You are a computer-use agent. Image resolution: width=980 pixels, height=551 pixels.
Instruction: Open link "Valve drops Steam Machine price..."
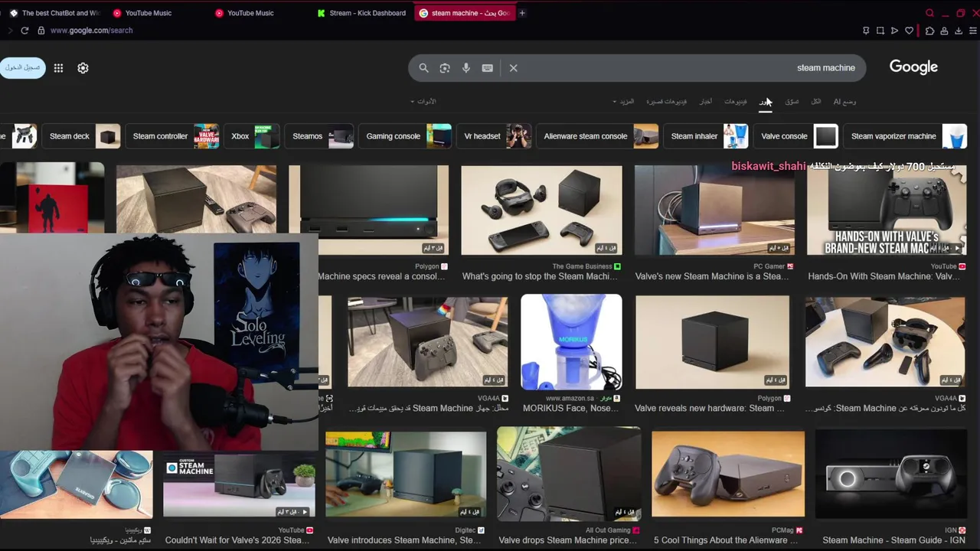pyautogui.click(x=568, y=540)
